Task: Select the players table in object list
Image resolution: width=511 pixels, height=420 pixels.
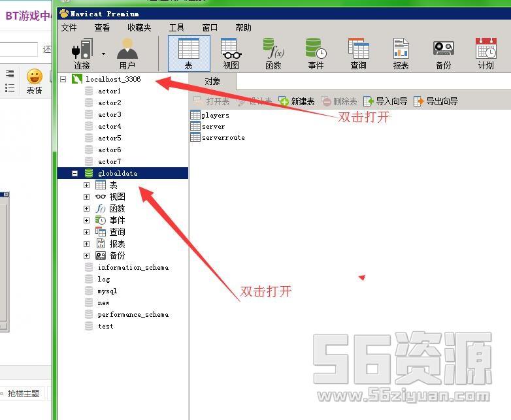Action: [215, 115]
